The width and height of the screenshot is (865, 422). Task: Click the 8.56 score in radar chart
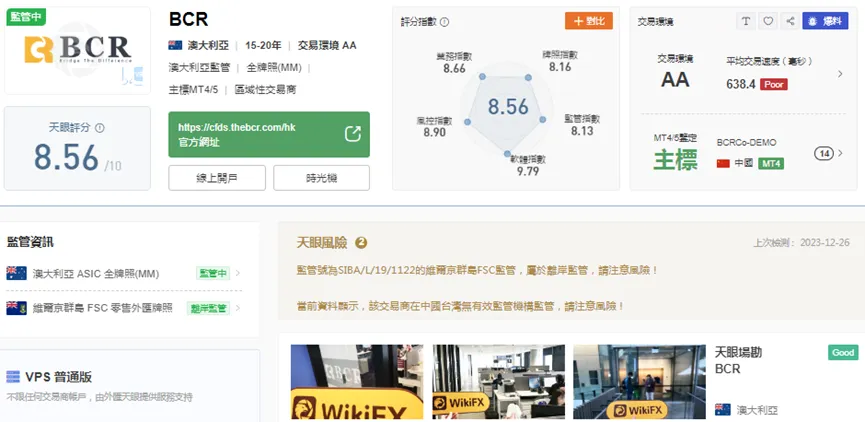click(x=508, y=106)
